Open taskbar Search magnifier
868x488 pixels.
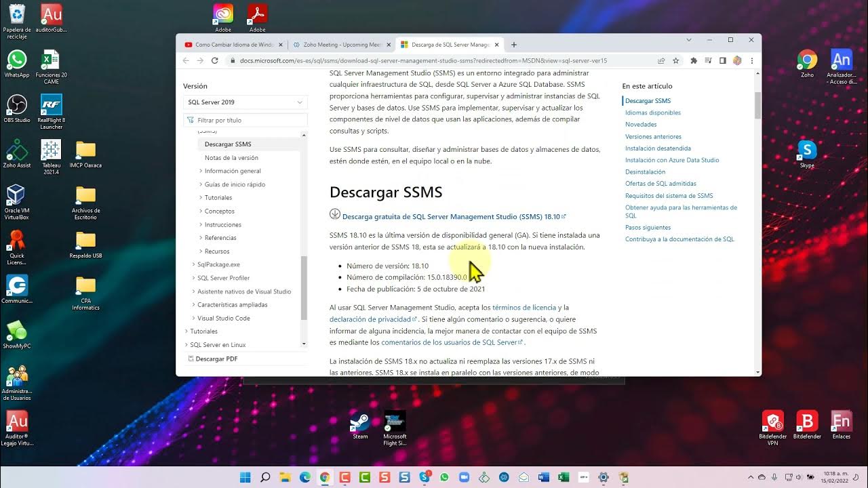tap(265, 477)
